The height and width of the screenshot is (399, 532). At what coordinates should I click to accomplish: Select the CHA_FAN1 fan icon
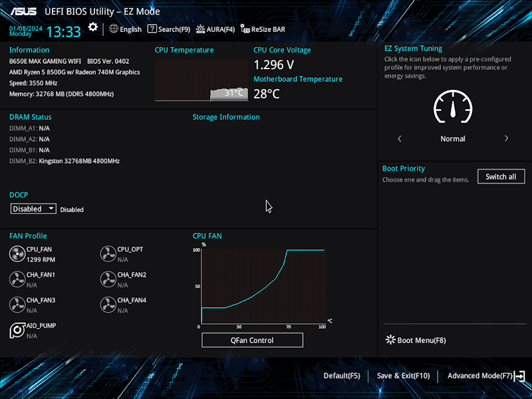(x=17, y=279)
